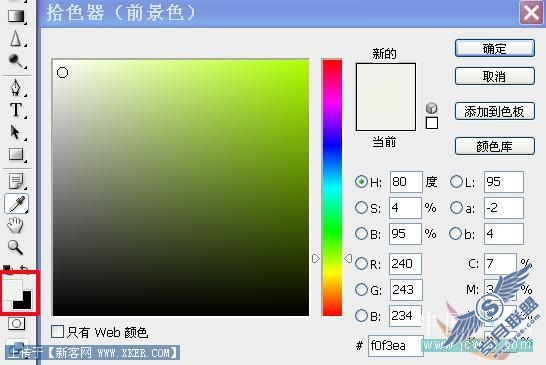Select the Gradient tool in toolbar
Image resolution: width=546 pixels, height=365 pixels.
(x=16, y=16)
